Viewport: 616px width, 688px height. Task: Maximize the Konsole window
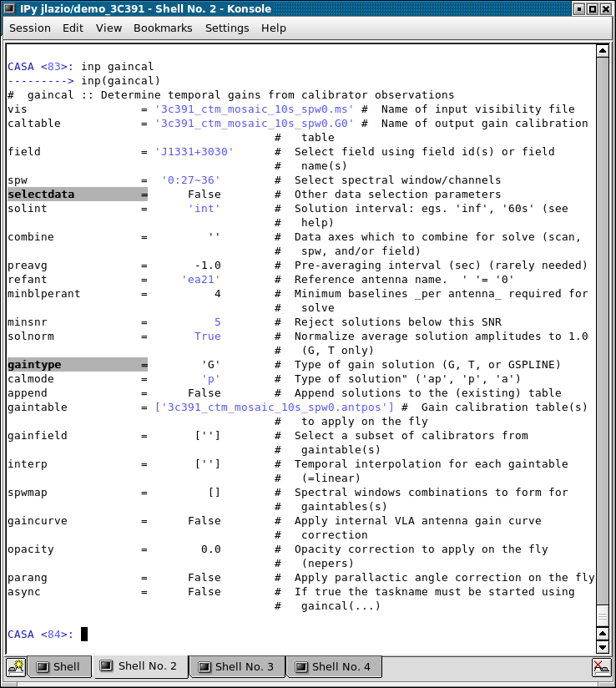tap(593, 9)
